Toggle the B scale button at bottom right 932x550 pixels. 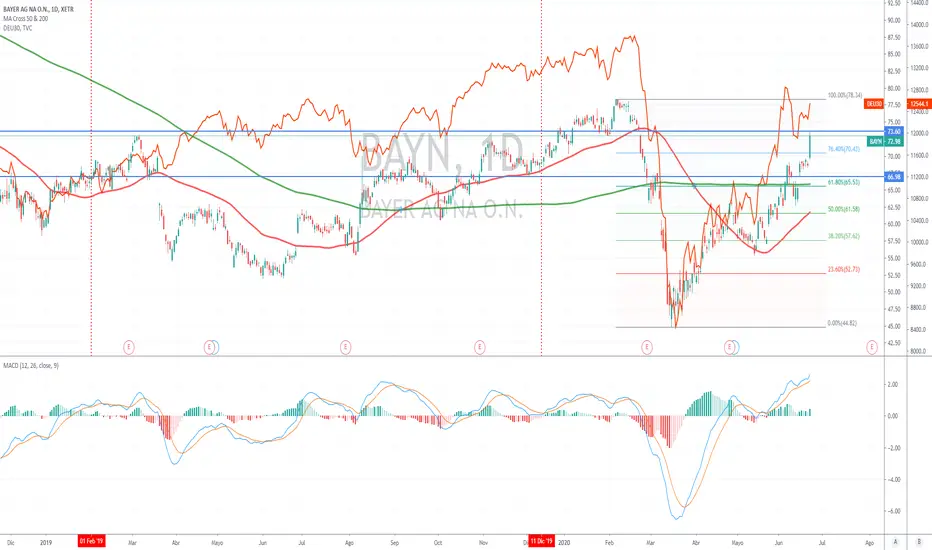[919, 542]
